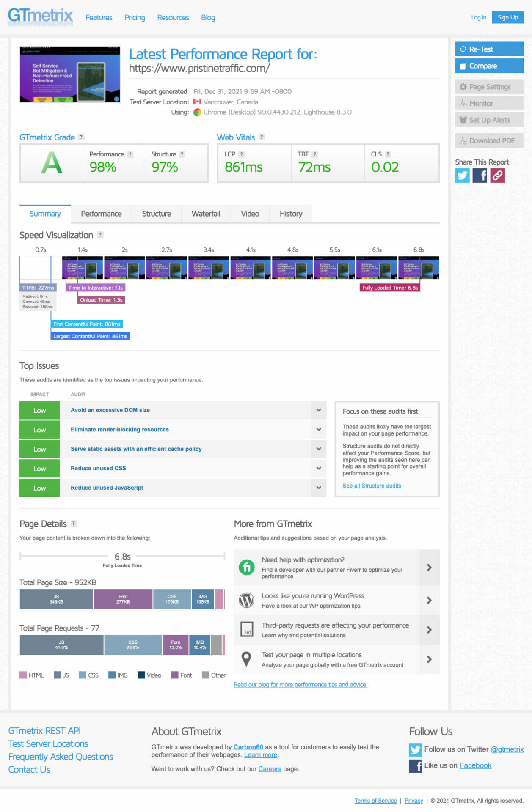Image resolution: width=532 pixels, height=812 pixels.
Task: Click the Chrome browser icon
Action: 197,112
